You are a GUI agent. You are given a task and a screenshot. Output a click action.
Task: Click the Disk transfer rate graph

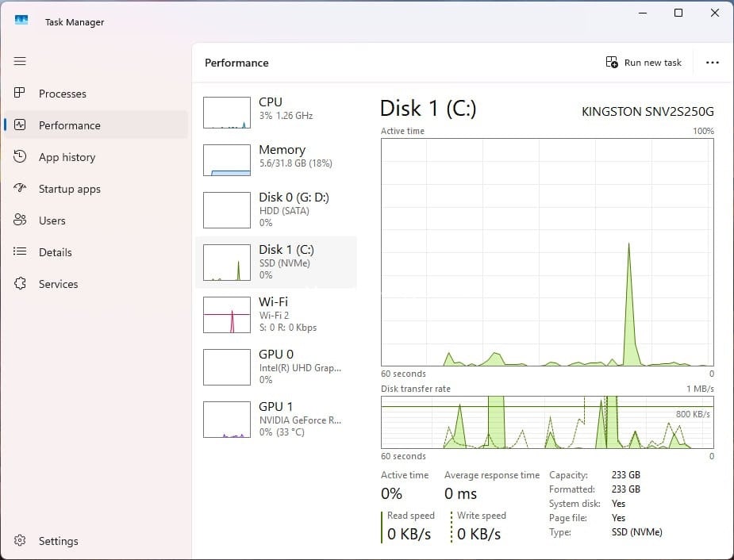(x=547, y=422)
